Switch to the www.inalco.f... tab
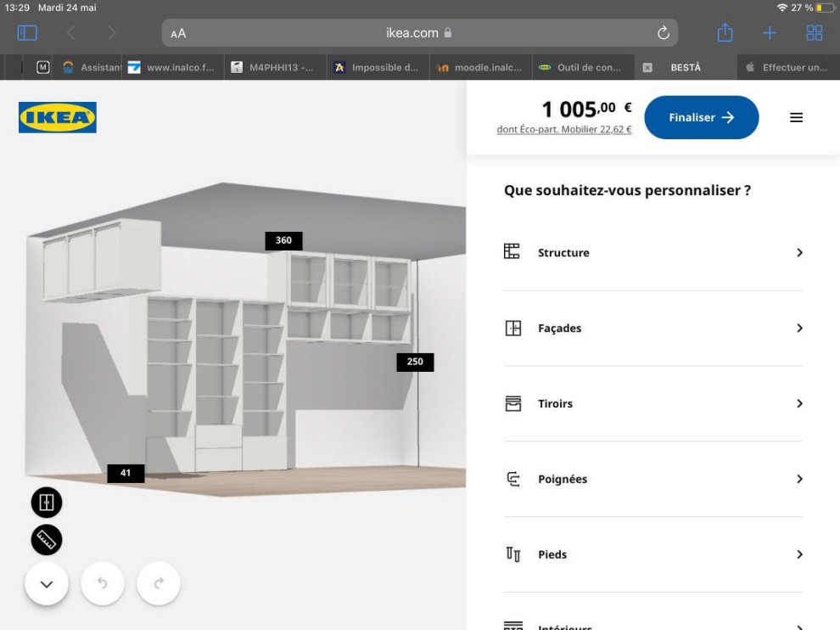Image resolution: width=840 pixels, height=630 pixels. click(x=171, y=68)
